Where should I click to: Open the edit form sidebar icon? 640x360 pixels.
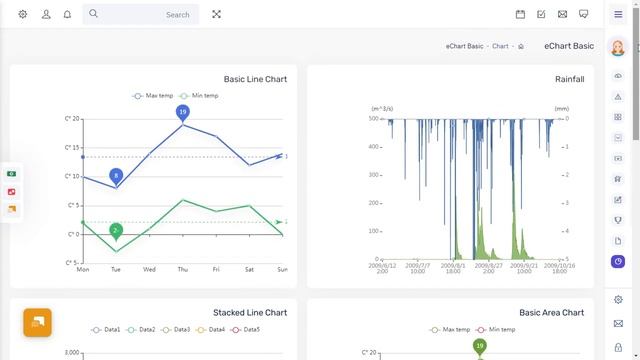click(618, 200)
